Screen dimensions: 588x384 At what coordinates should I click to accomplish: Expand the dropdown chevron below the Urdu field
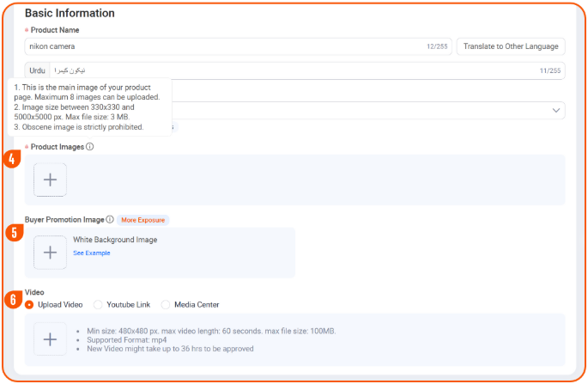[556, 110]
